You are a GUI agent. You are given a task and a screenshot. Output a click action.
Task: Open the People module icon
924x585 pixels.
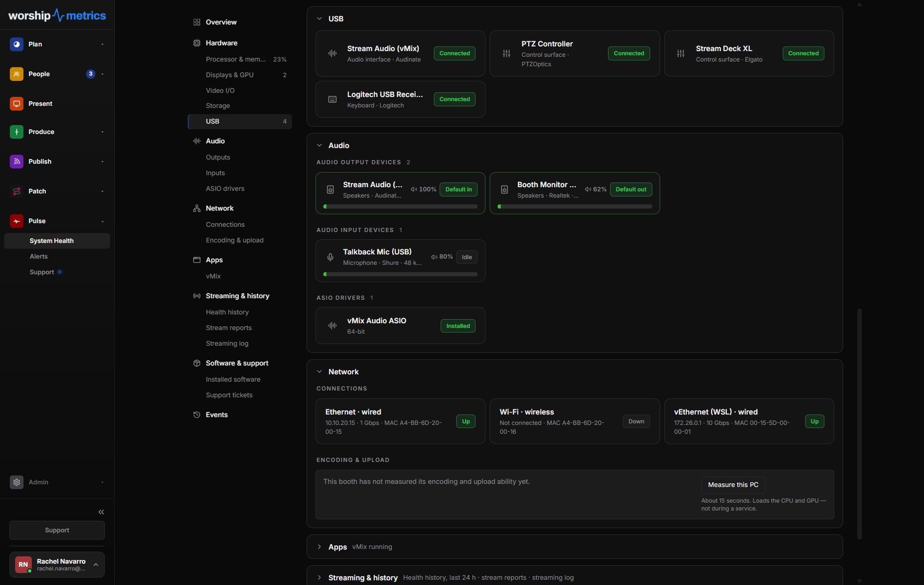(17, 74)
